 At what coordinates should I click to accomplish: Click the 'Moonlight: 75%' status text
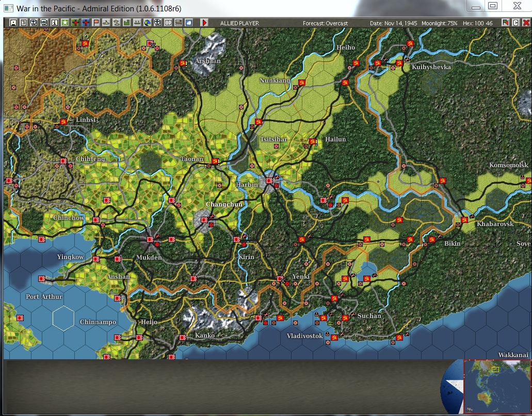pos(439,23)
